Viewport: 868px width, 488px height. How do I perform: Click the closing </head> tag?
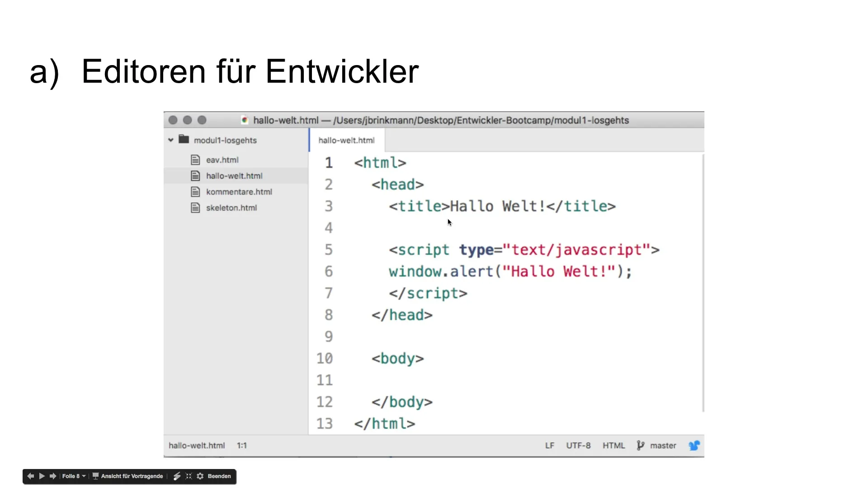[402, 314]
